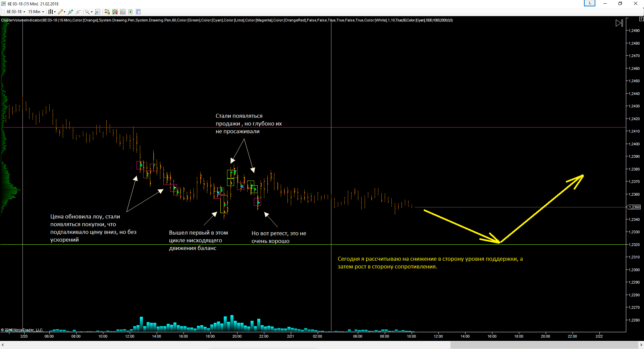Open the Data Series candlestick icon
The height and width of the screenshot is (349, 644).
click(x=115, y=12)
